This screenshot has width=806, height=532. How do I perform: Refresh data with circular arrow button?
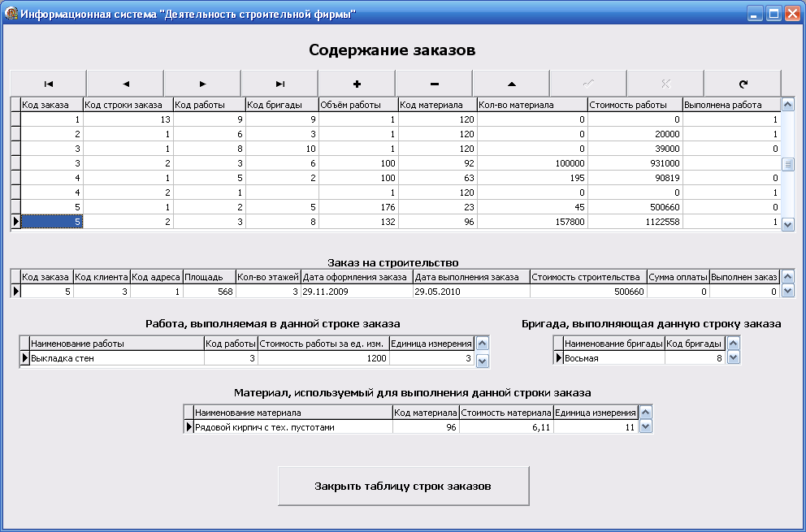coord(743,84)
